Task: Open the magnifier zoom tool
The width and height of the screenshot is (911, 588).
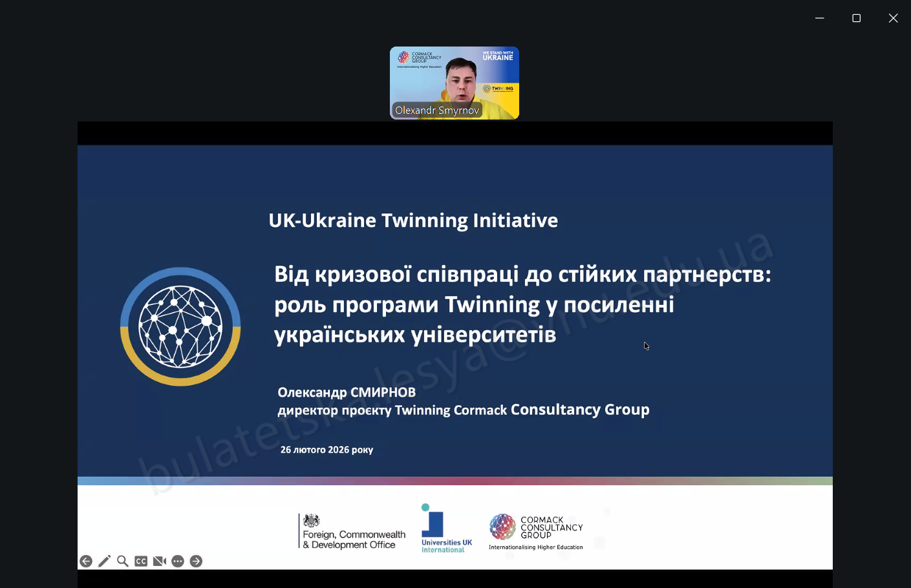Action: point(122,562)
